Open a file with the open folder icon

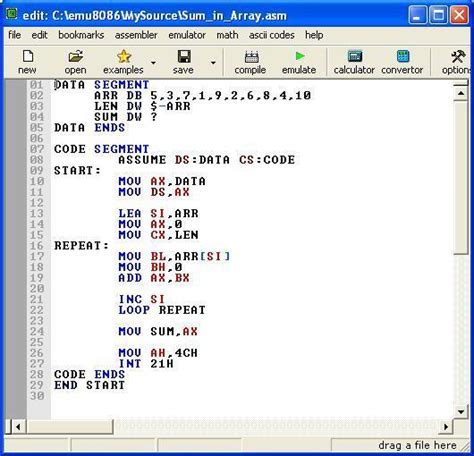76,57
